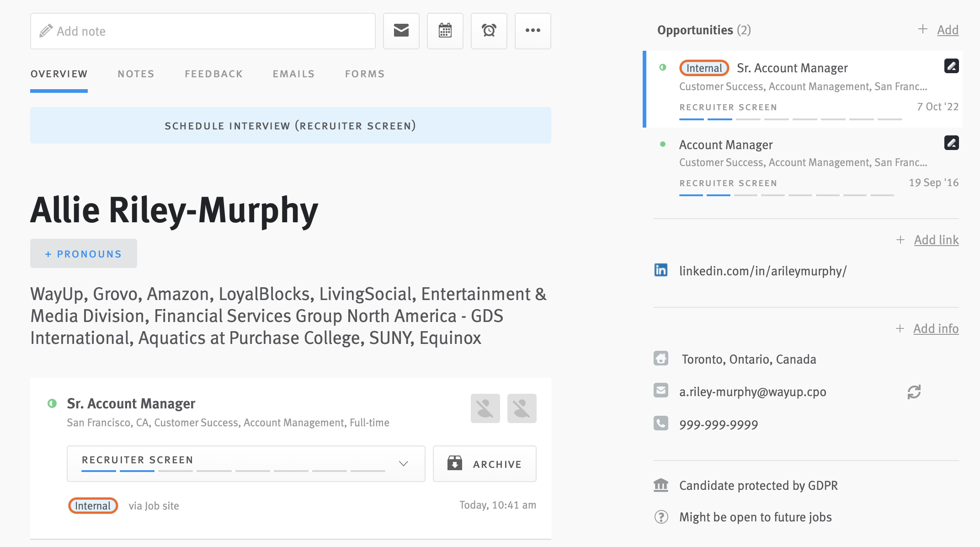Image resolution: width=980 pixels, height=547 pixels.
Task: Click the plus icon next to Add link
Action: coord(900,240)
